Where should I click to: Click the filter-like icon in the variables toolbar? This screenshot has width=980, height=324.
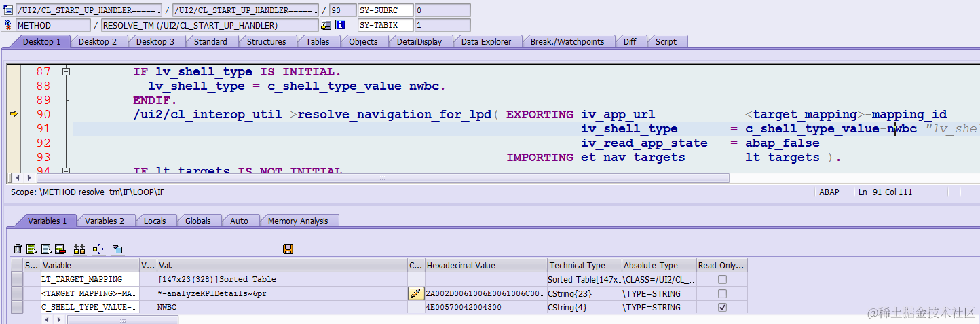(x=117, y=249)
